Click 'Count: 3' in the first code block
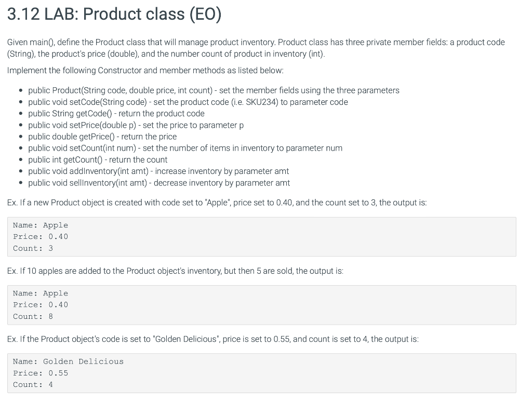 click(x=33, y=248)
